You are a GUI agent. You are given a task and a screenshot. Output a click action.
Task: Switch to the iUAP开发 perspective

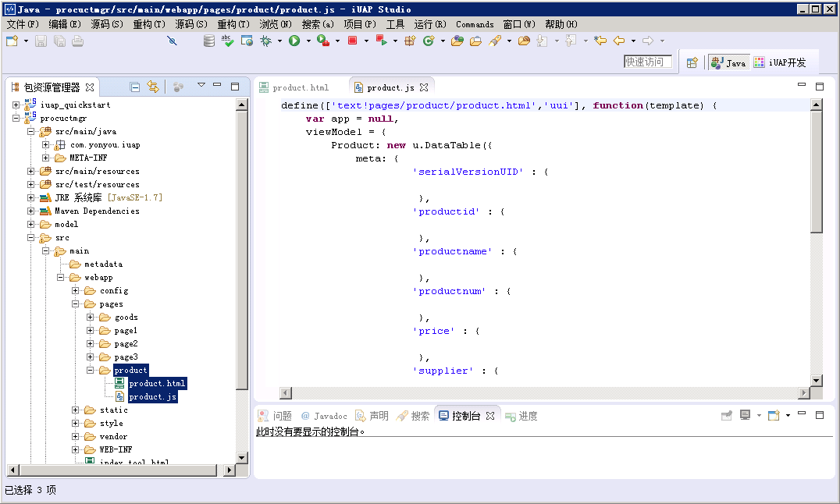(x=780, y=62)
